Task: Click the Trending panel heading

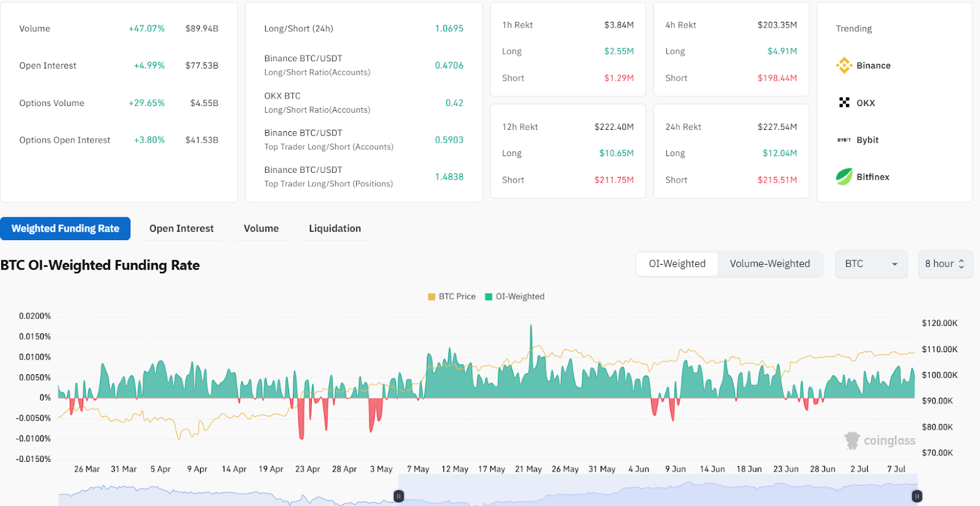Action: pyautogui.click(x=853, y=29)
